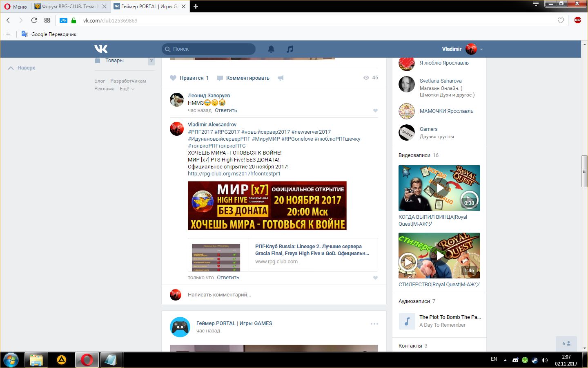This screenshot has height=368, width=588.
Task: View the green security padlock info
Action: click(x=73, y=20)
